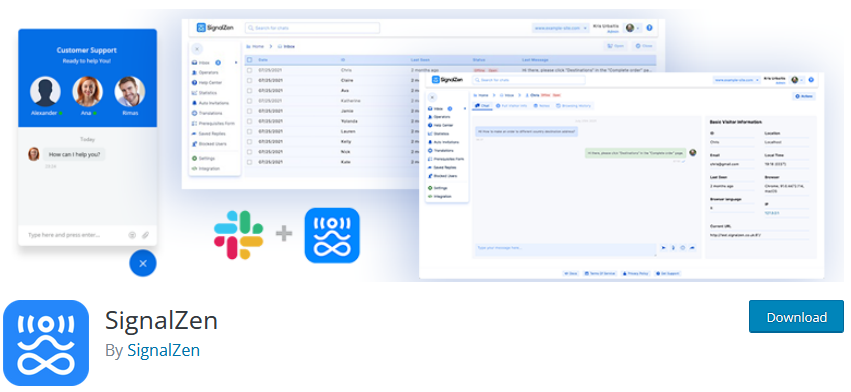Check the checkbox on the Ava row
Viewport: 851px width, 392px height.
(249, 90)
